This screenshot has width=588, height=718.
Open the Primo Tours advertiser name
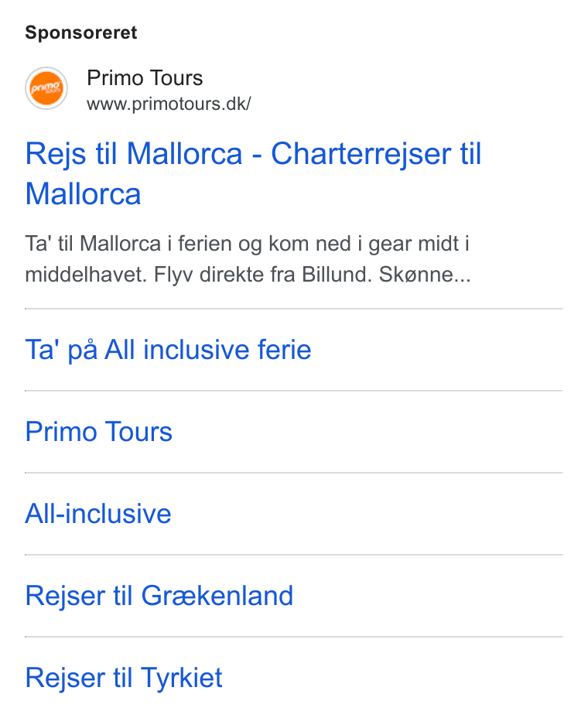pyautogui.click(x=145, y=78)
